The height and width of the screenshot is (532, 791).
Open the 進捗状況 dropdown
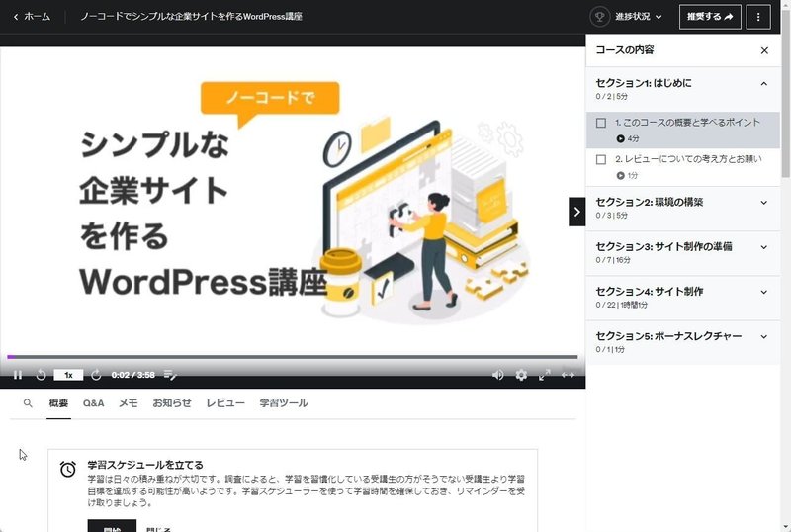[x=638, y=17]
